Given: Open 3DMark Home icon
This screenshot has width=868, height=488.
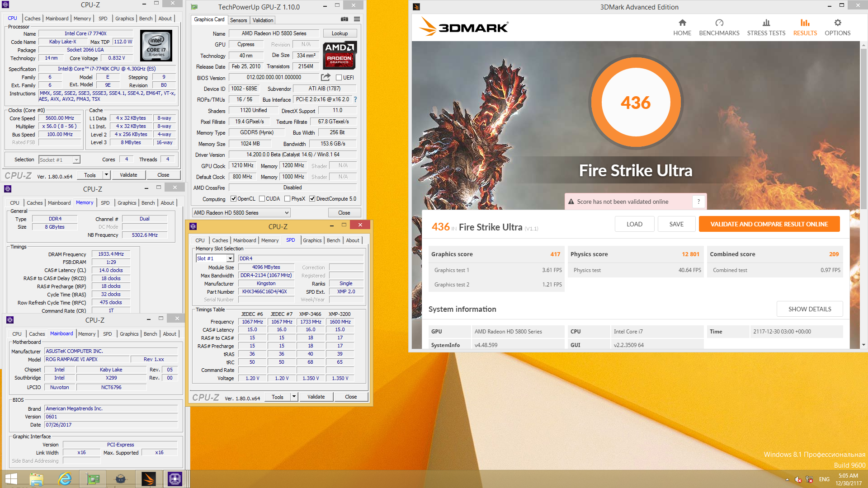Looking at the screenshot, I should [x=682, y=23].
